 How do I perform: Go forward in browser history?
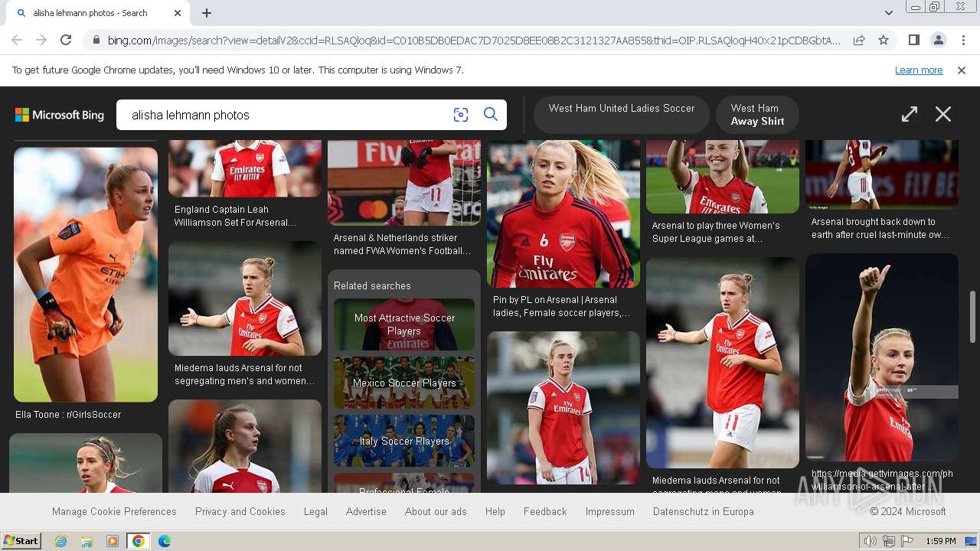(41, 40)
